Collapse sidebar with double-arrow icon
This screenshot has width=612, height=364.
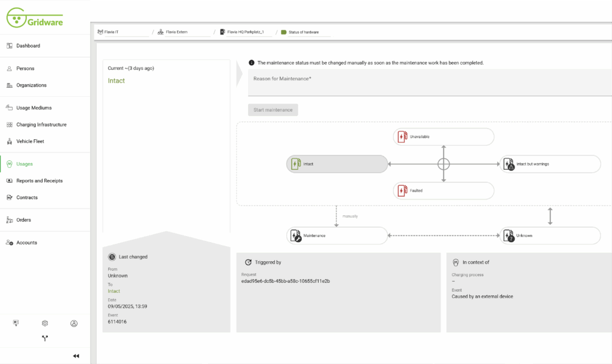pyautogui.click(x=76, y=356)
